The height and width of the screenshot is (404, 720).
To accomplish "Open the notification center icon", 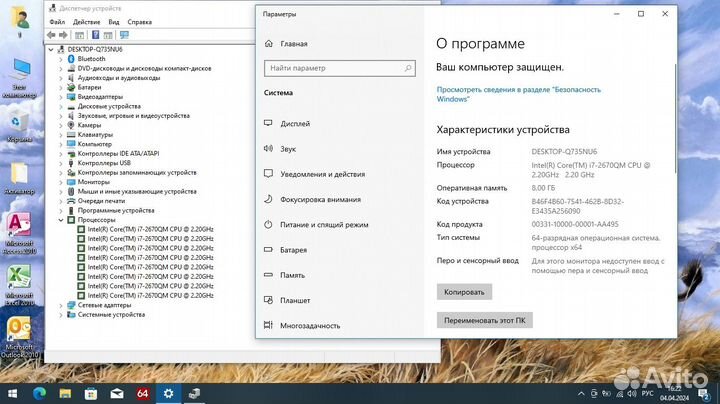I will coord(703,394).
